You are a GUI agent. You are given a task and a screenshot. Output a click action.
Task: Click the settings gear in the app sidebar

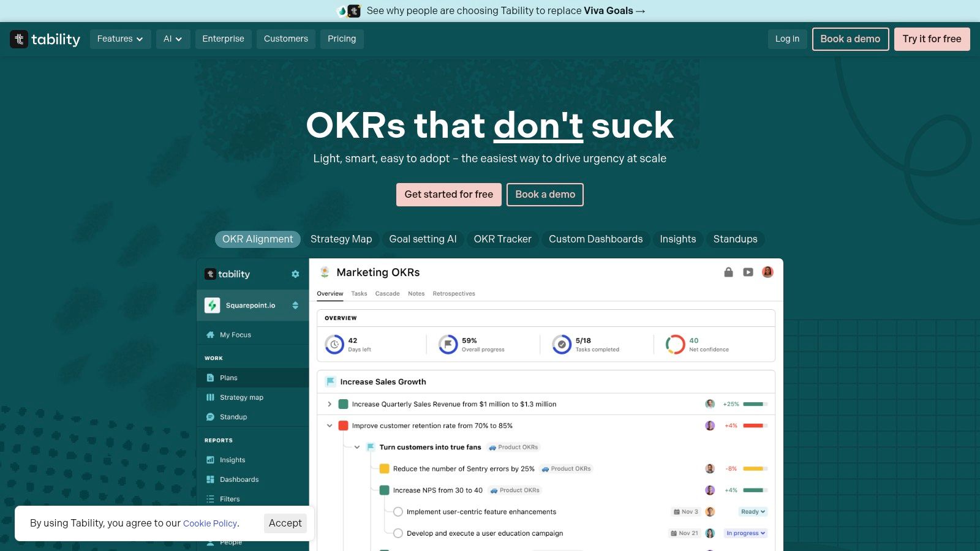click(x=295, y=274)
